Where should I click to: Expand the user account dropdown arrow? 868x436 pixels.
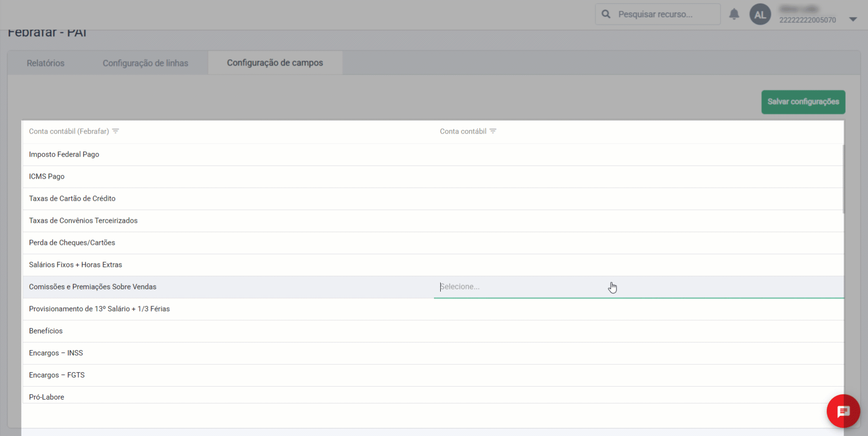pos(853,19)
